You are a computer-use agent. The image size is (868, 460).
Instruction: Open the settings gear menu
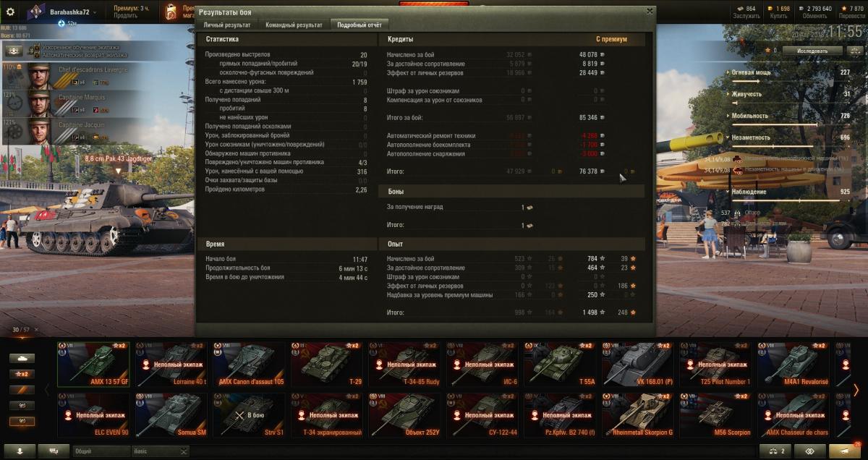[x=11, y=12]
